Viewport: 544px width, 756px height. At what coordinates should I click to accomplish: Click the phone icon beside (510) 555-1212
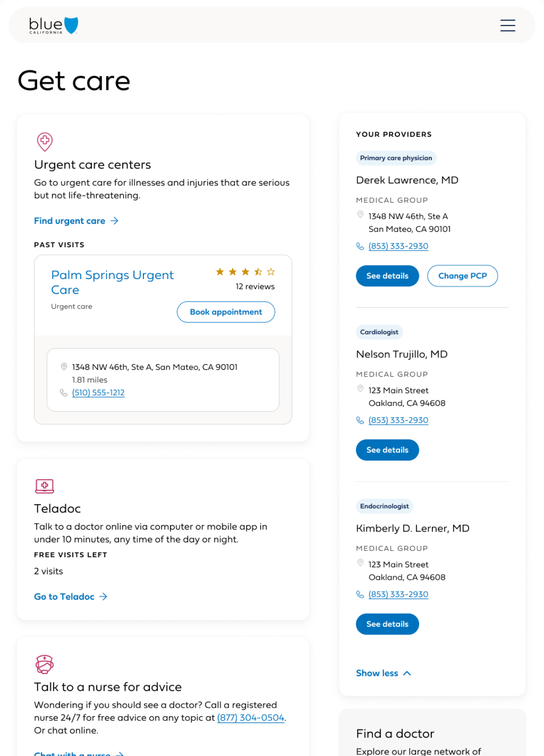[63, 392]
